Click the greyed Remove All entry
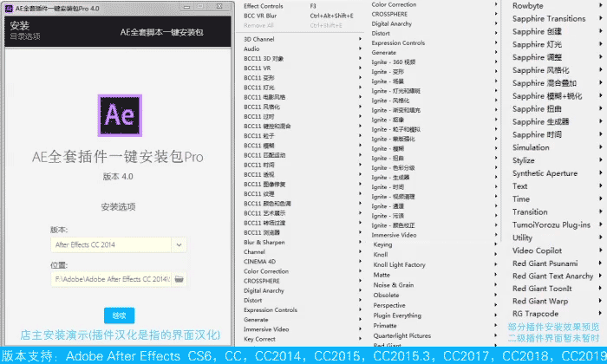 point(258,25)
